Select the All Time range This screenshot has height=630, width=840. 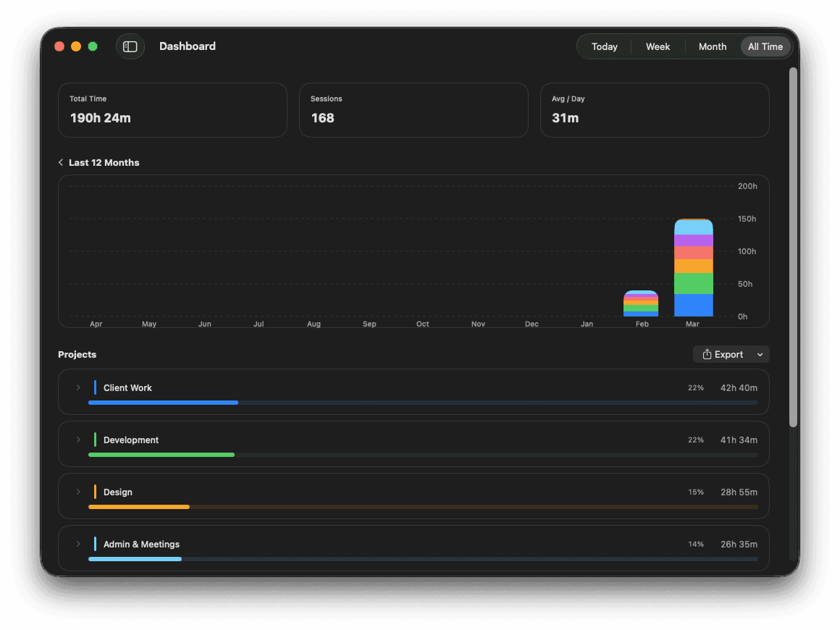pos(765,47)
